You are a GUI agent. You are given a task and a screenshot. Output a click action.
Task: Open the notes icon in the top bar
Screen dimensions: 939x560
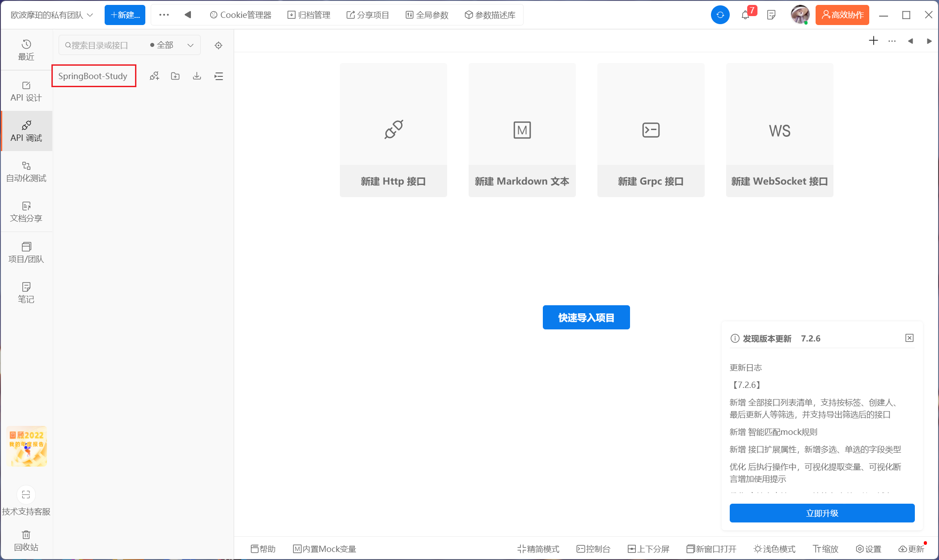[771, 15]
